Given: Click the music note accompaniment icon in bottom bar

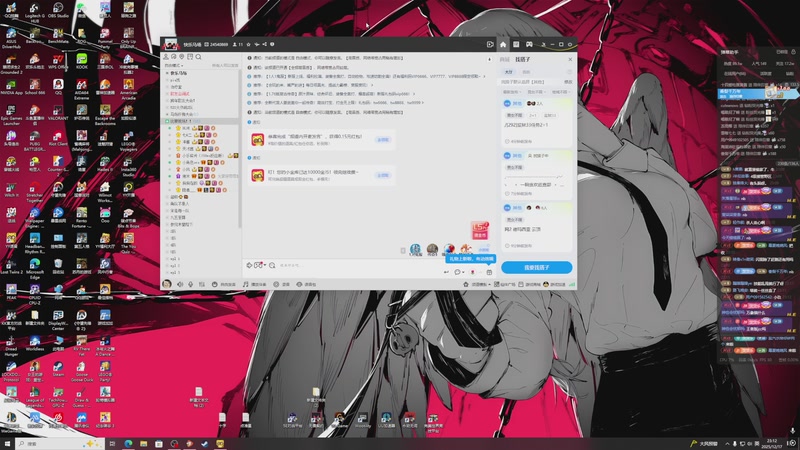Looking at the screenshot, I should (x=245, y=284).
